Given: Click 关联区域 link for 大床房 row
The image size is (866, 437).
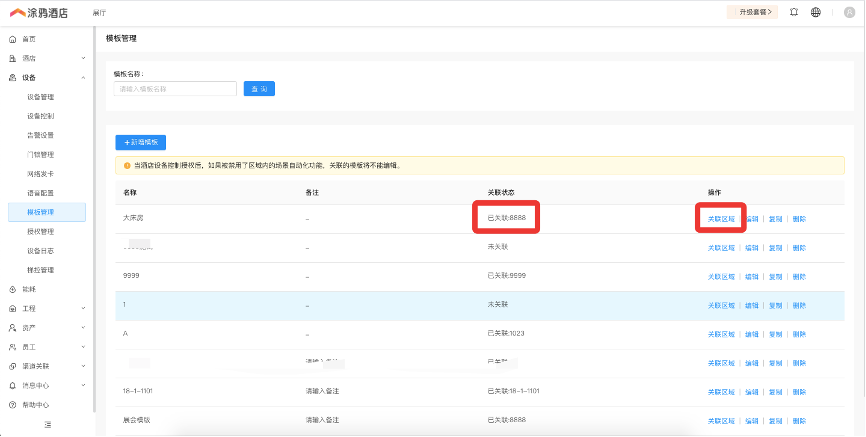Looking at the screenshot, I should point(721,219).
